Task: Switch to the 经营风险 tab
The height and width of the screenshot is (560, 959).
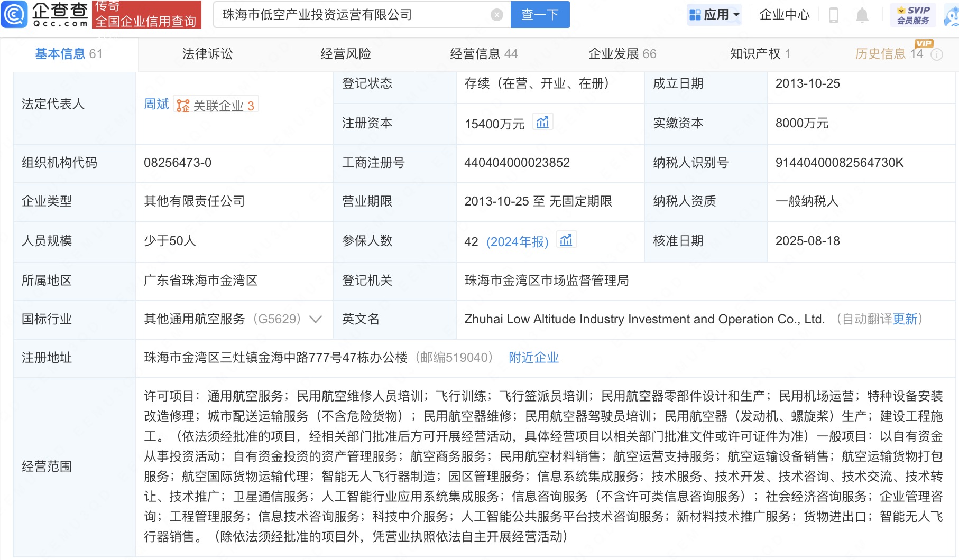Action: (x=346, y=54)
